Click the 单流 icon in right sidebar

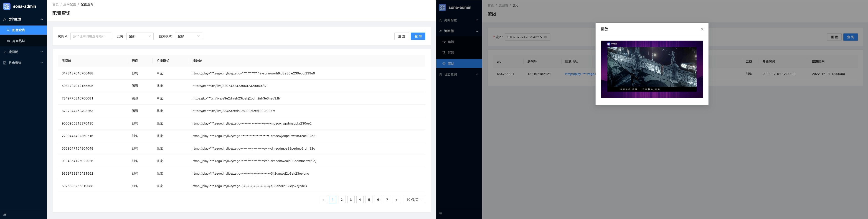coord(444,42)
